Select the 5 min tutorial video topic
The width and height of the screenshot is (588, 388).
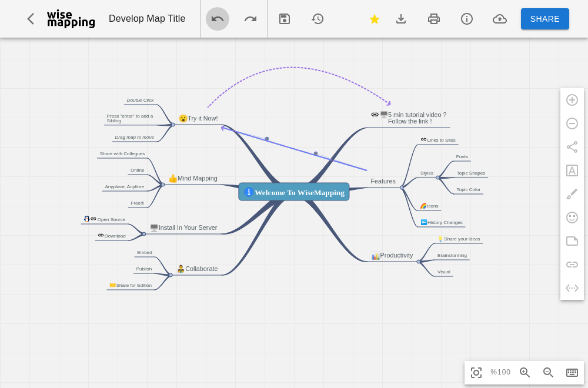409,118
